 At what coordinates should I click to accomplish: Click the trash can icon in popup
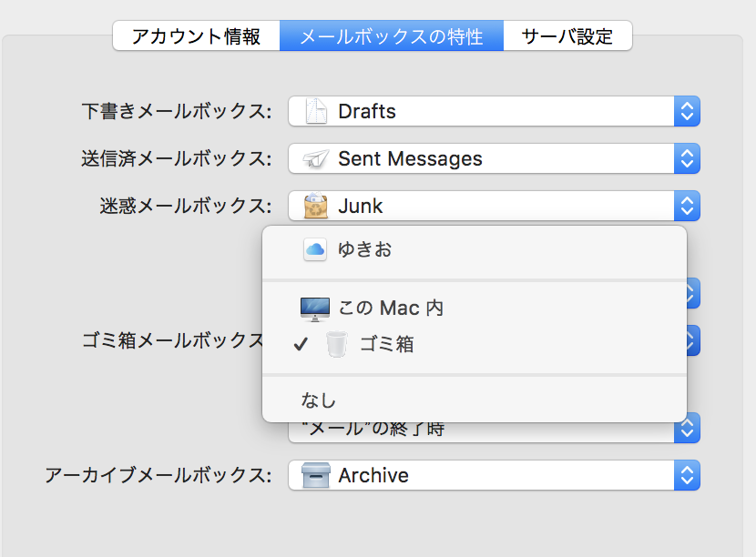(337, 345)
